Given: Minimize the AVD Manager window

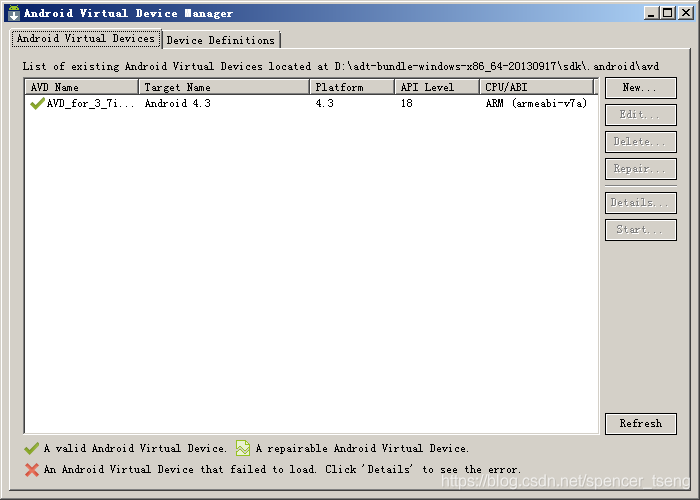Looking at the screenshot, I should (x=651, y=13).
